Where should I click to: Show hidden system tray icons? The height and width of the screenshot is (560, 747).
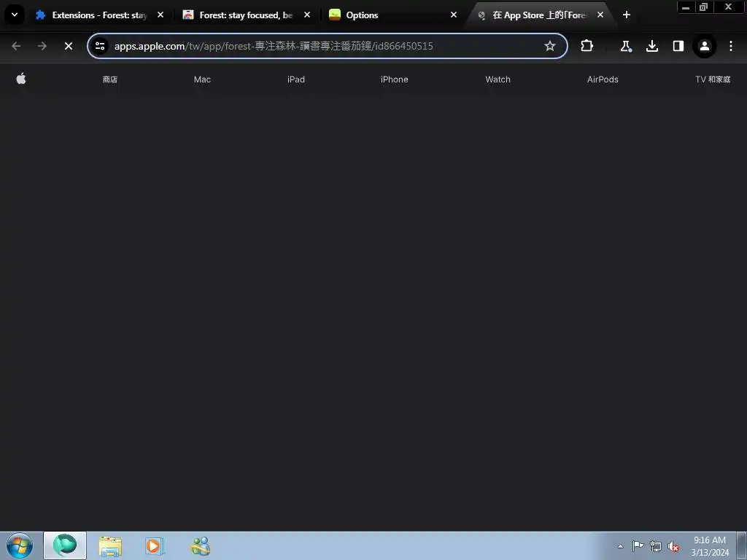620,546
